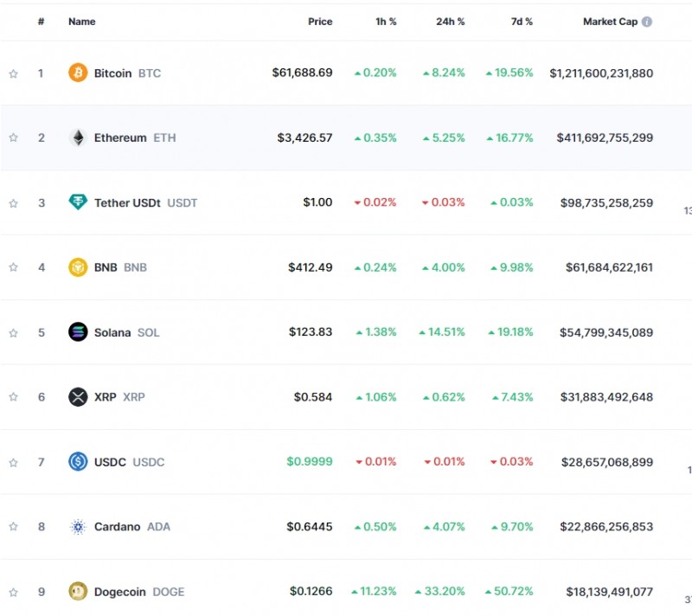
Task: Click the Cardano logo icon
Action: point(78,527)
